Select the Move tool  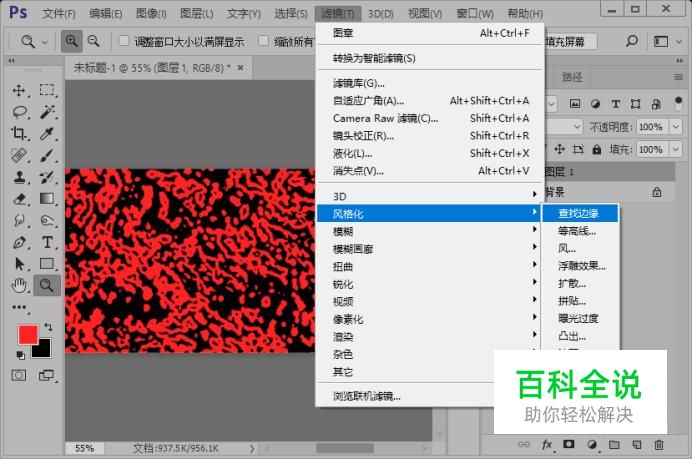(x=19, y=90)
